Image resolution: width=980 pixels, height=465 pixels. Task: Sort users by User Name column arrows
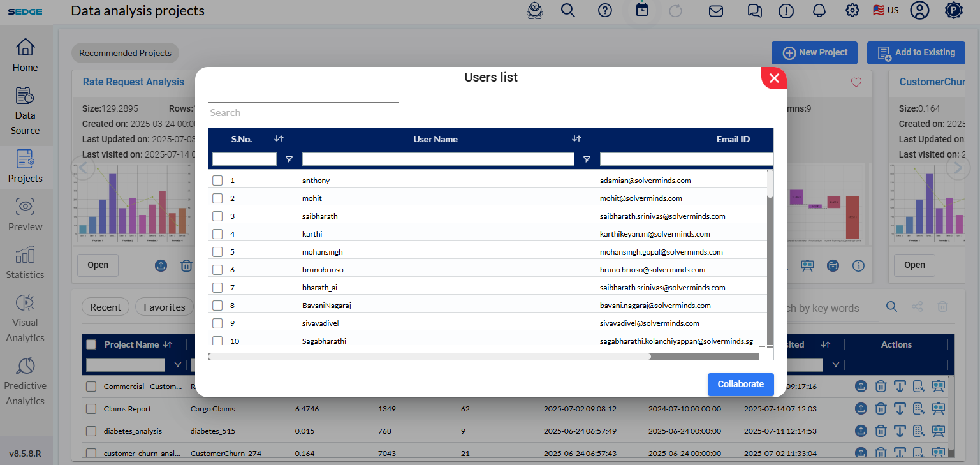[x=576, y=139]
